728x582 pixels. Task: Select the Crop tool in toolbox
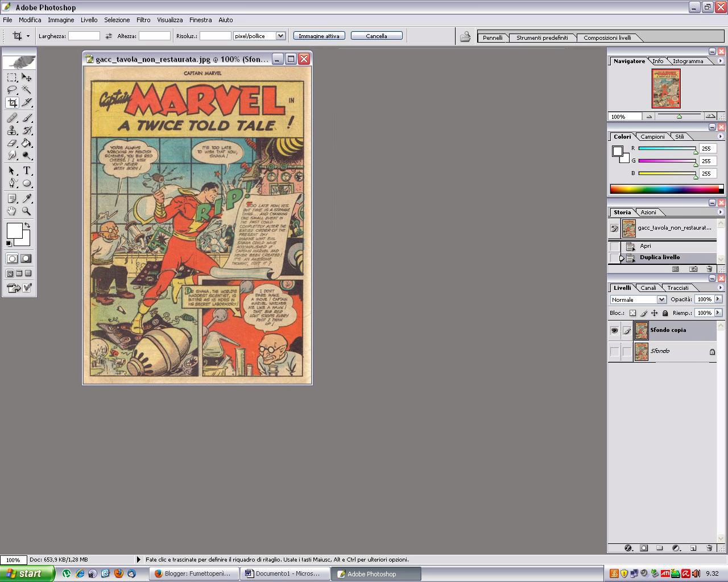[x=12, y=102]
